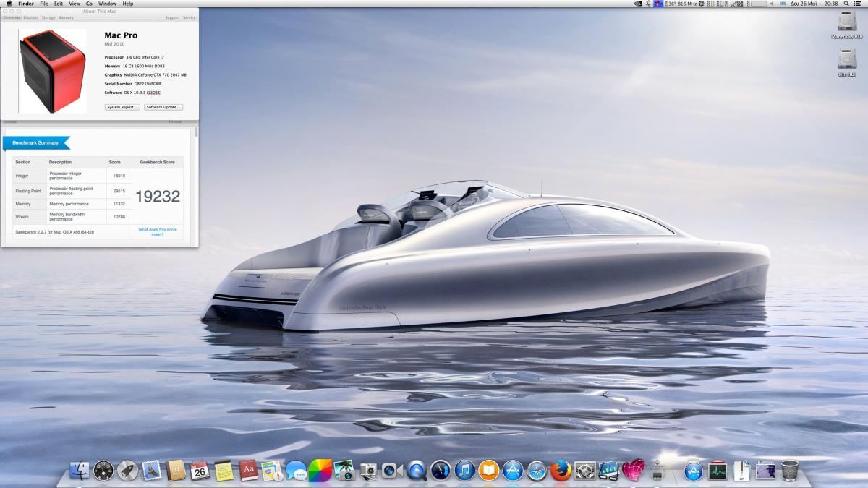Open the Dashboard gauge icon in Dock
The height and width of the screenshot is (488, 868).
pyautogui.click(x=103, y=471)
